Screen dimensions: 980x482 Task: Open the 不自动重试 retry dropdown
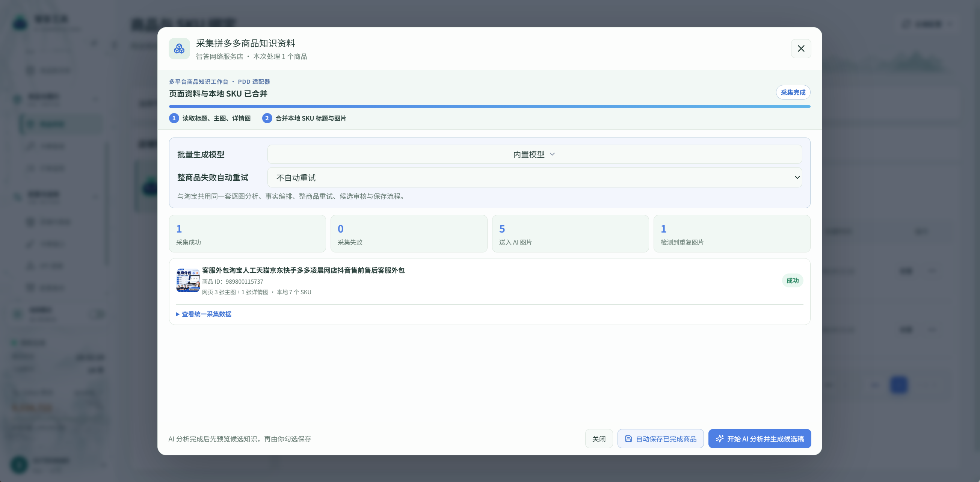535,177
